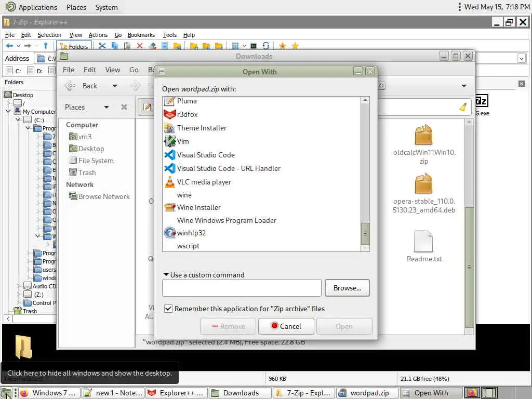
Task: Click the Browse... button
Action: [347, 288]
